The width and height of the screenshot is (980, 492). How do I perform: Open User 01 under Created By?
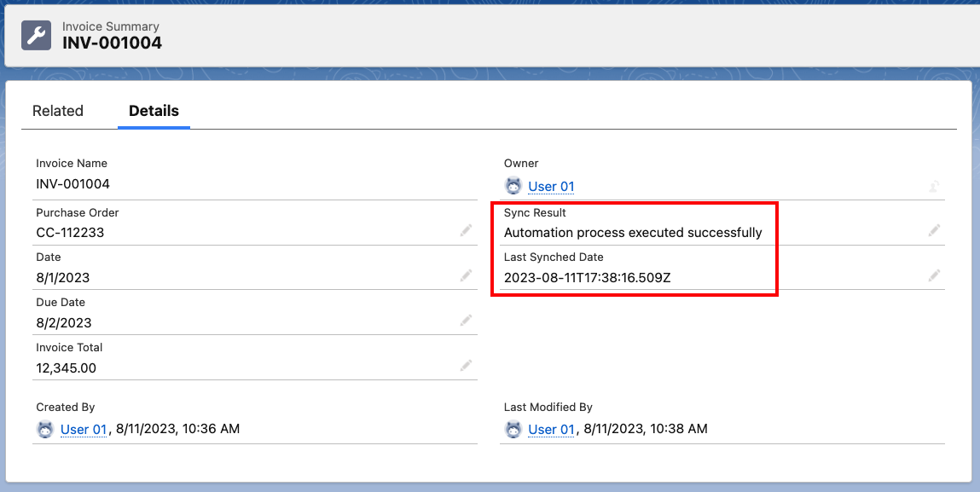pyautogui.click(x=83, y=430)
